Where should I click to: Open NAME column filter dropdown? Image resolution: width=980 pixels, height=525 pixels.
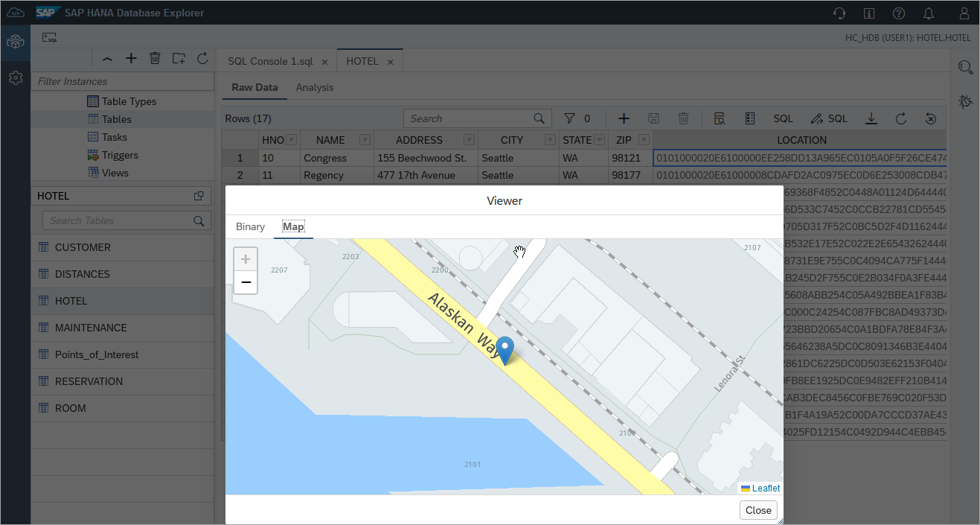tap(365, 140)
